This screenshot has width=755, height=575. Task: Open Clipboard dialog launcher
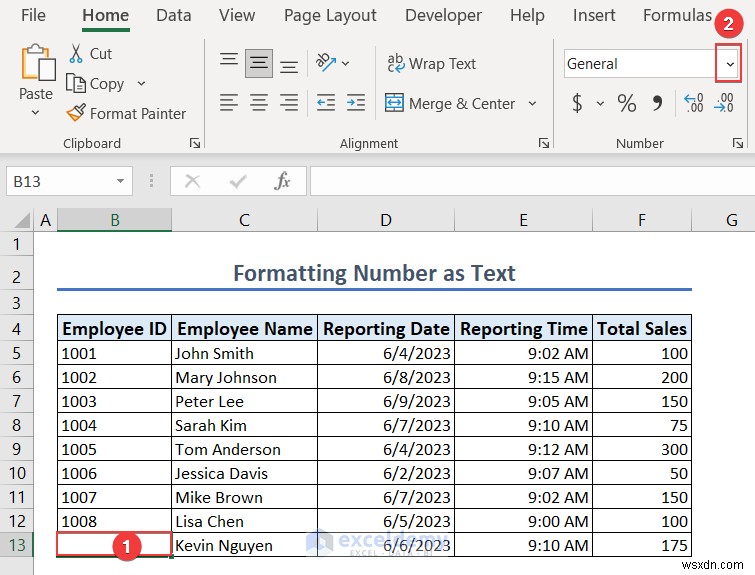coord(195,143)
